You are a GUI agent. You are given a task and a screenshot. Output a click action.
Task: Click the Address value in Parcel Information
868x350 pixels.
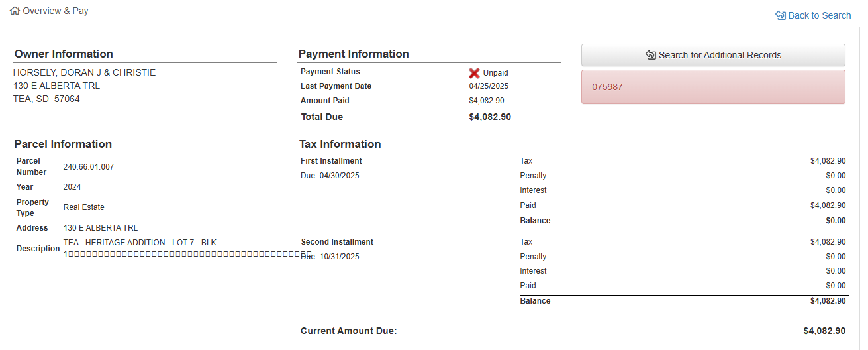coord(101,228)
